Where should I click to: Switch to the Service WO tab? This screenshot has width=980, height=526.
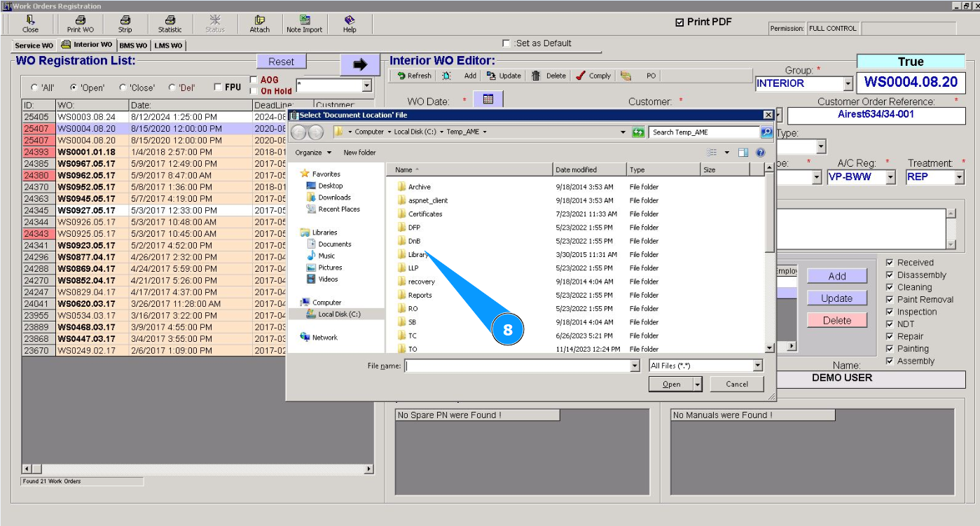[x=34, y=46]
